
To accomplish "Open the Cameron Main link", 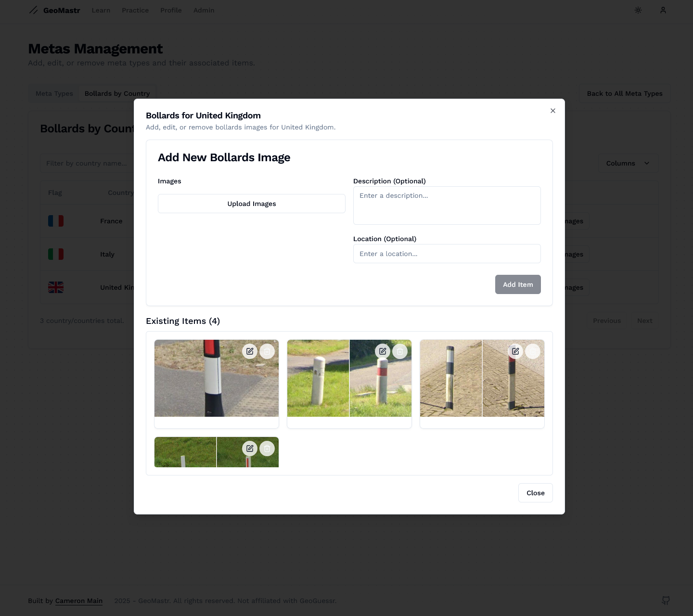I will coord(79,601).
